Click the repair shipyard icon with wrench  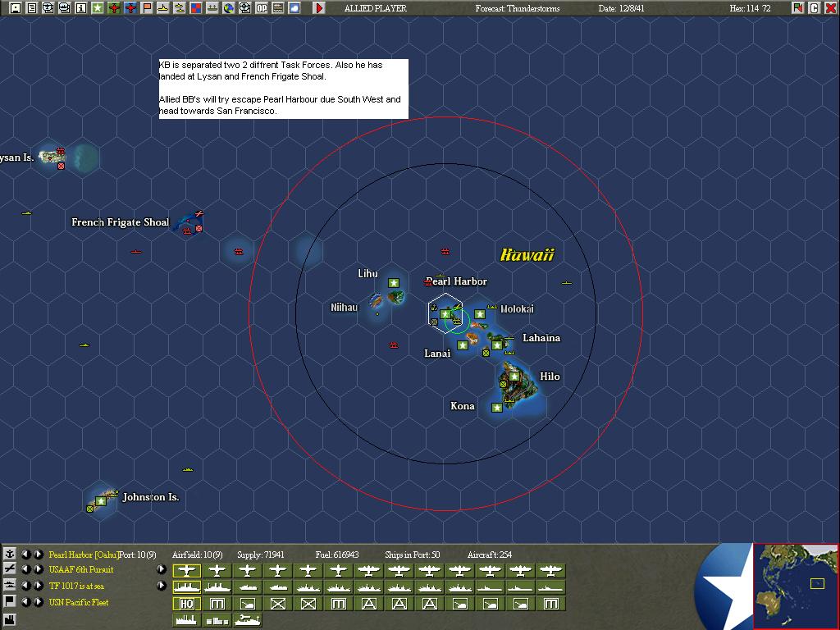point(248,620)
